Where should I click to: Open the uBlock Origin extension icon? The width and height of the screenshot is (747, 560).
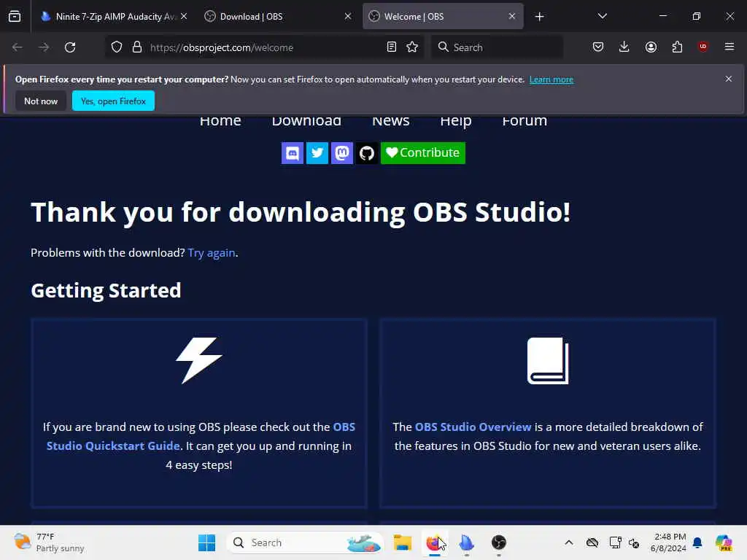[703, 47]
